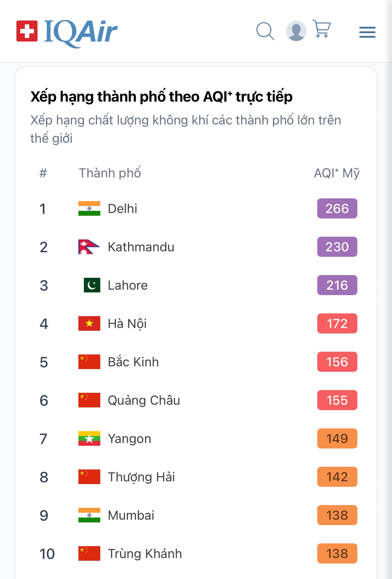This screenshot has height=579, width=392.
Task: Click the purple 266 AQI badge
Action: point(337,208)
